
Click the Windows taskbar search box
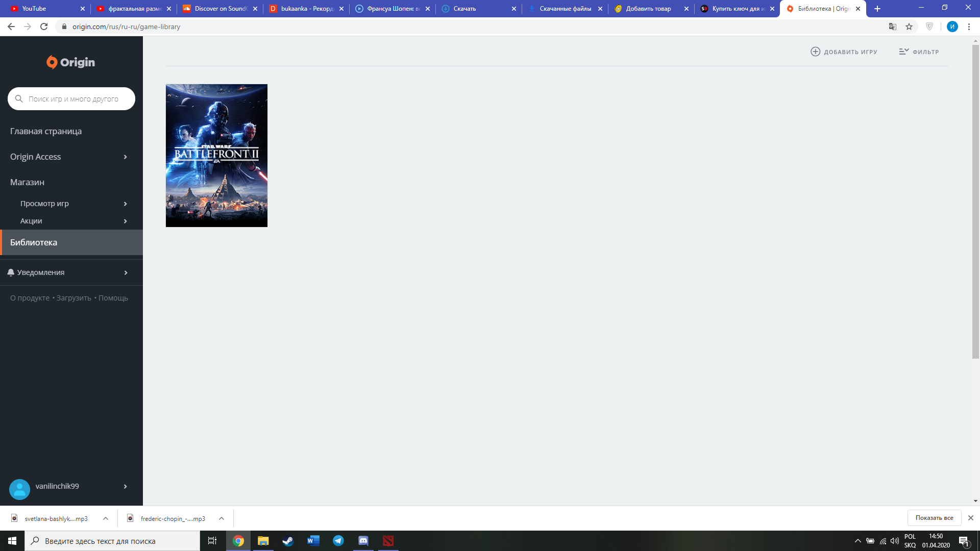click(112, 541)
